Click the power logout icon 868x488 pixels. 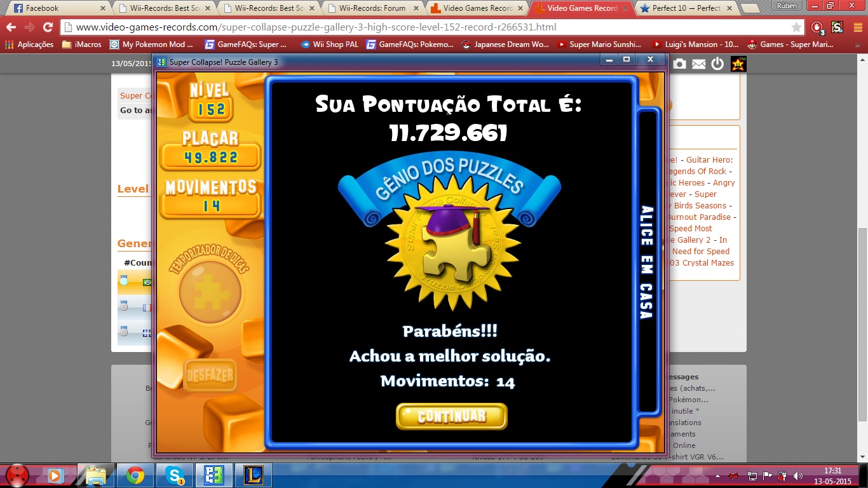(x=717, y=64)
